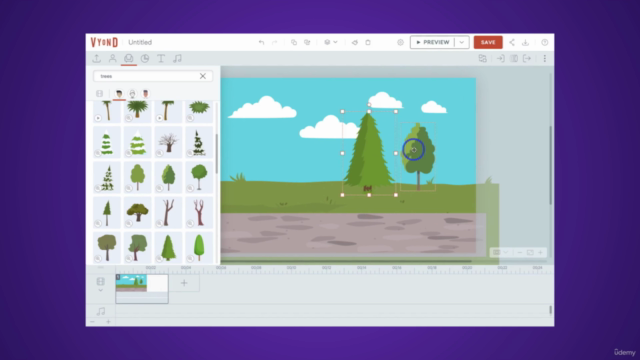Click the swap asset icon
The width and height of the screenshot is (640, 360).
[x=482, y=58]
